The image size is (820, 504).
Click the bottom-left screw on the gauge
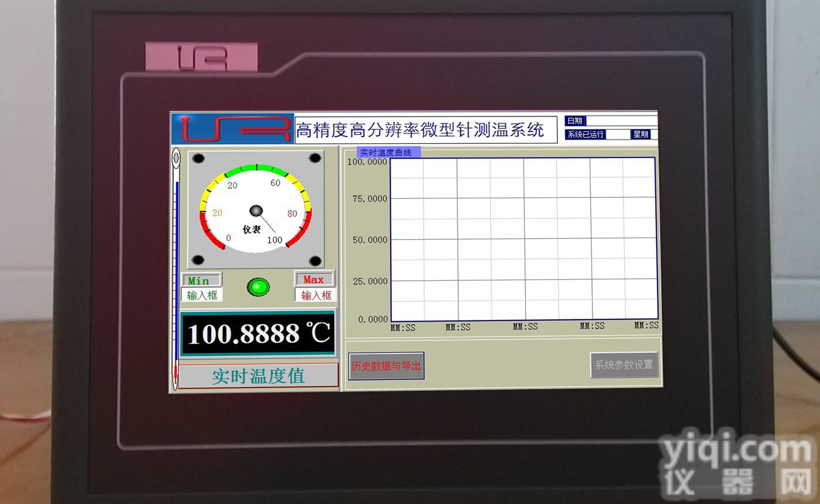[x=198, y=260]
